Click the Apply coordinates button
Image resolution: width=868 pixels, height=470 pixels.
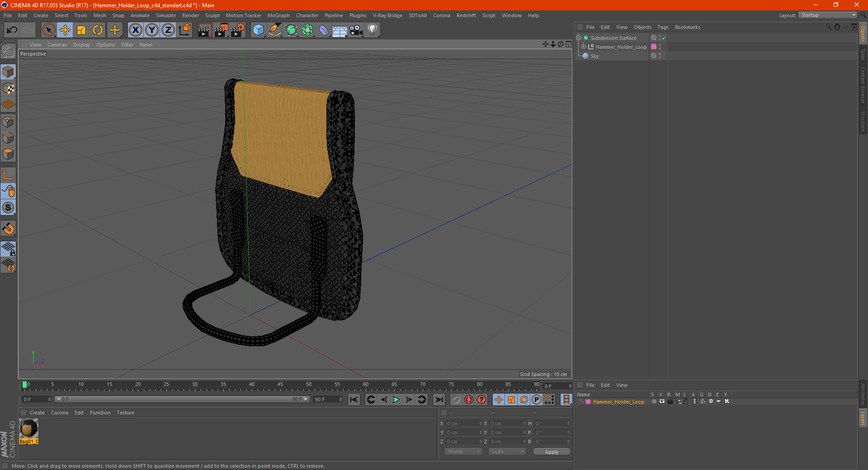[552, 452]
